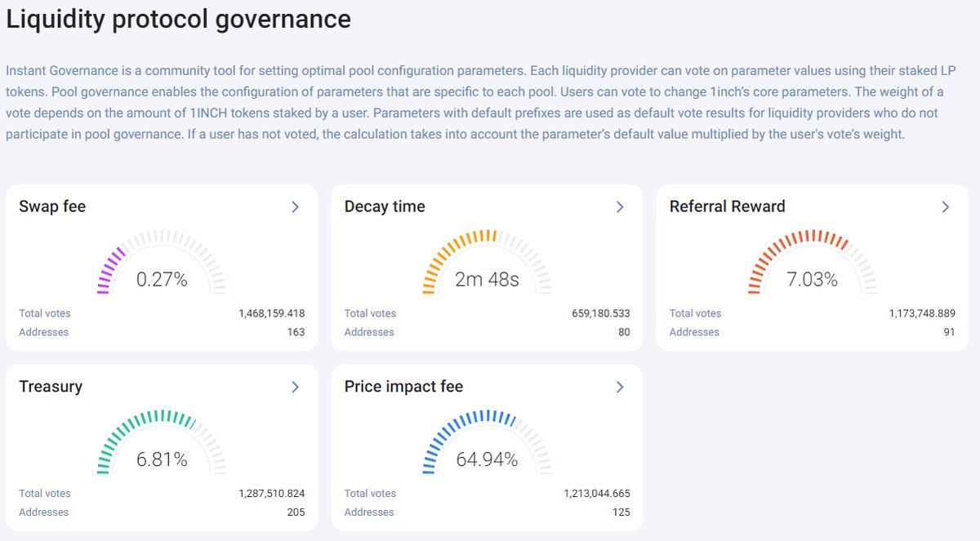Select the Treasury card title
Viewport: 980px width, 541px height.
coord(51,386)
